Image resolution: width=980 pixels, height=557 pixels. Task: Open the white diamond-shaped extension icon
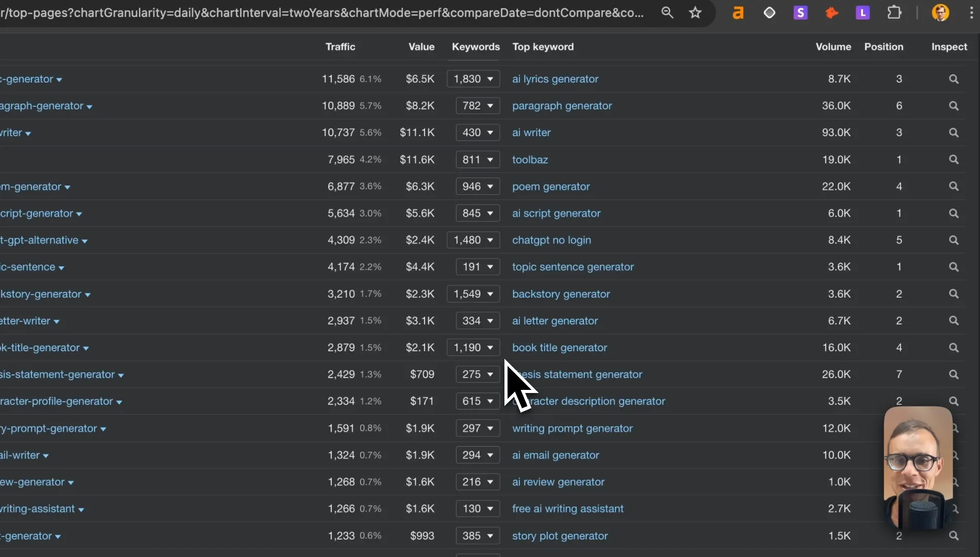(x=769, y=13)
